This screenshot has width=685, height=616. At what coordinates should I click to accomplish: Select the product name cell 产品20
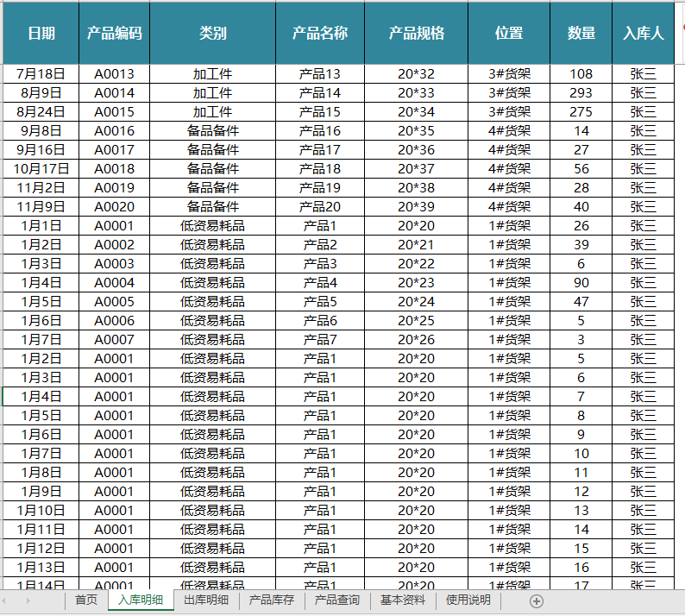[320, 207]
